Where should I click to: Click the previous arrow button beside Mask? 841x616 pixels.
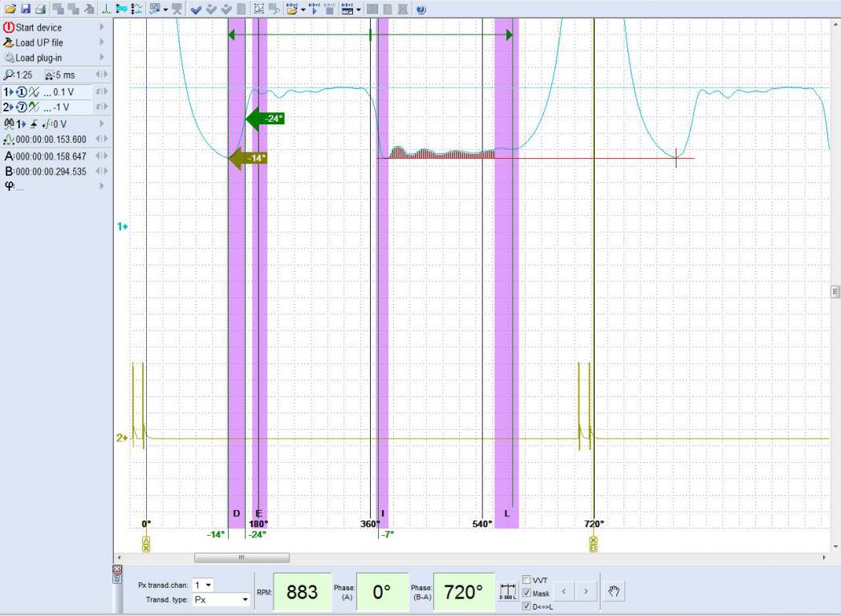[x=563, y=591]
